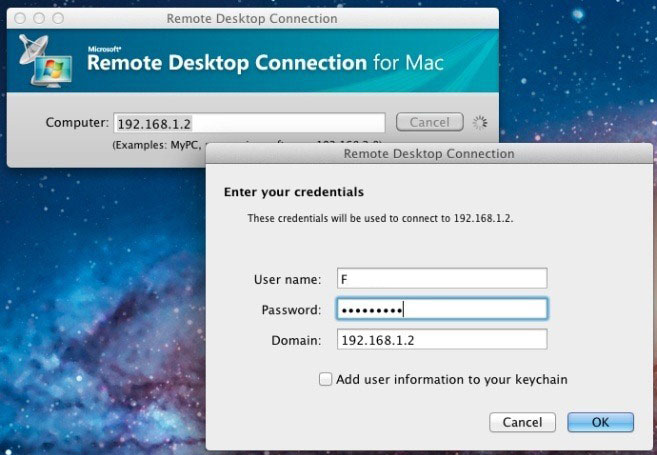
Task: Click the credentials dialog title bar
Action: [429, 154]
